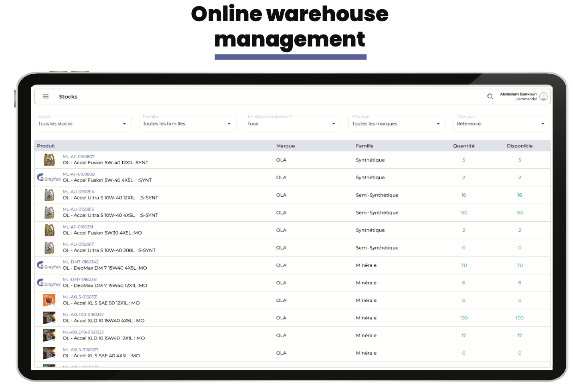573x392 pixels.
Task: Open the Stock filter dropdown
Action: 83,123
